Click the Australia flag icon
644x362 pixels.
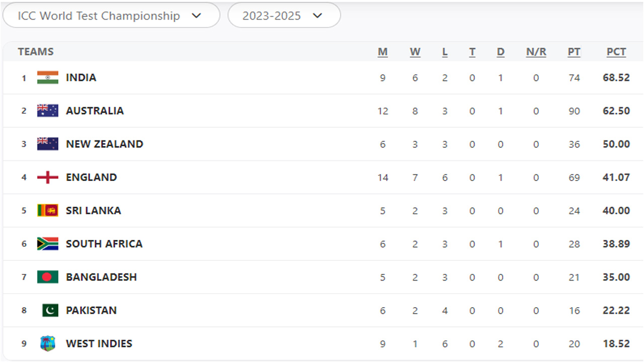(x=48, y=111)
